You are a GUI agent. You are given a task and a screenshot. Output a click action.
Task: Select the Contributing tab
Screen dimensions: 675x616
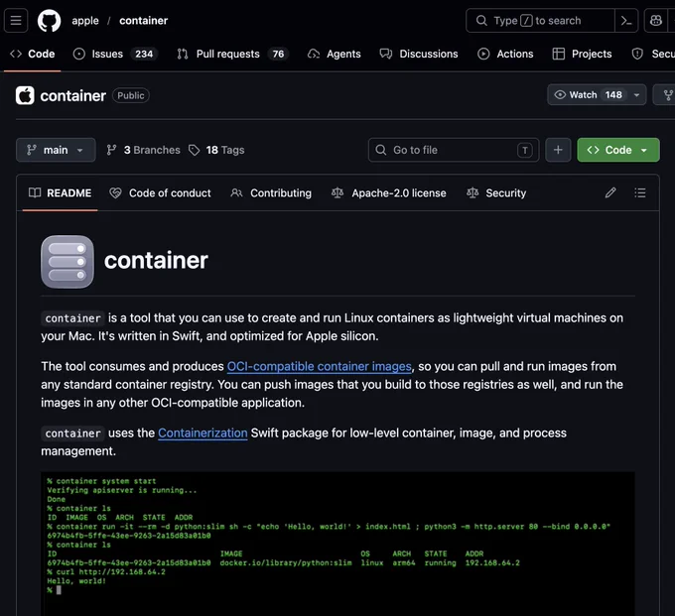[271, 193]
